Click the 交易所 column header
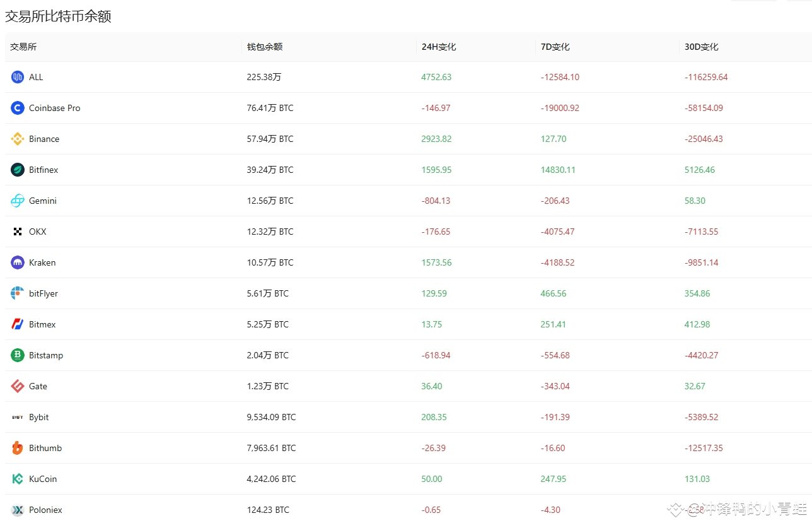 pos(23,47)
